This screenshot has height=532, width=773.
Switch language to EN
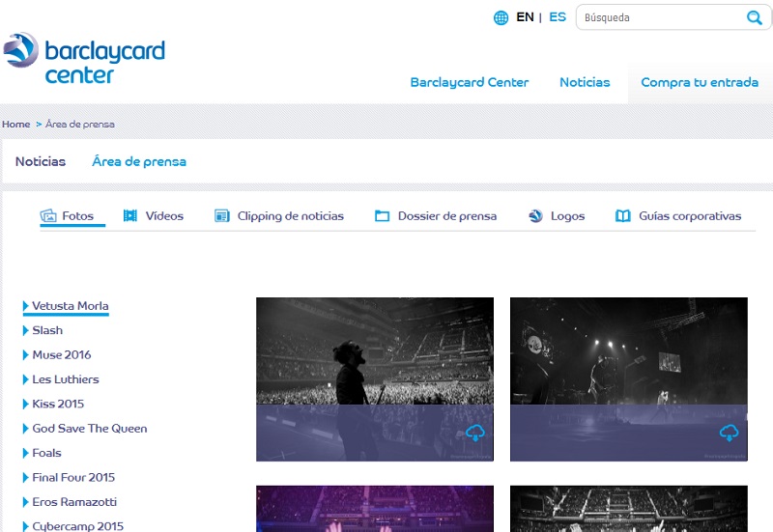(525, 17)
